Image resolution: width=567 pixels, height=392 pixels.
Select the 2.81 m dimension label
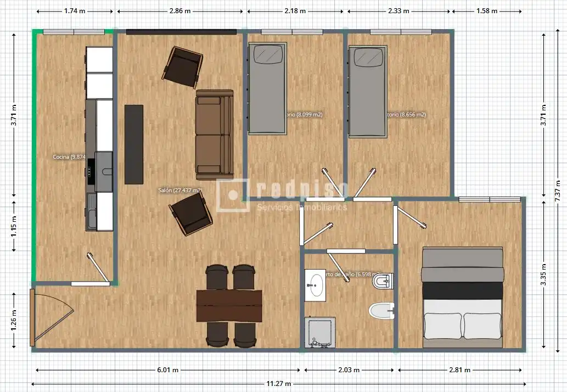tap(459, 370)
